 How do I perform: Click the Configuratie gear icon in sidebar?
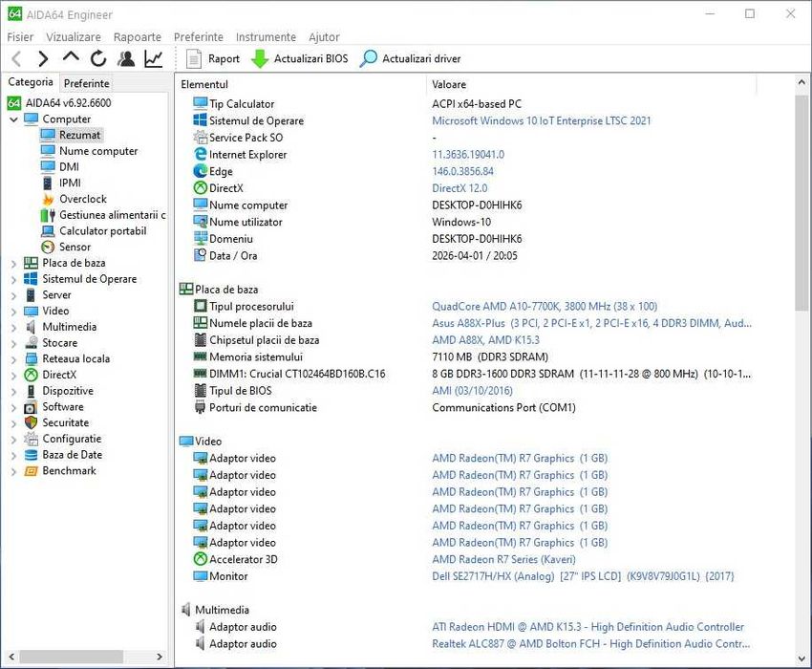click(32, 439)
